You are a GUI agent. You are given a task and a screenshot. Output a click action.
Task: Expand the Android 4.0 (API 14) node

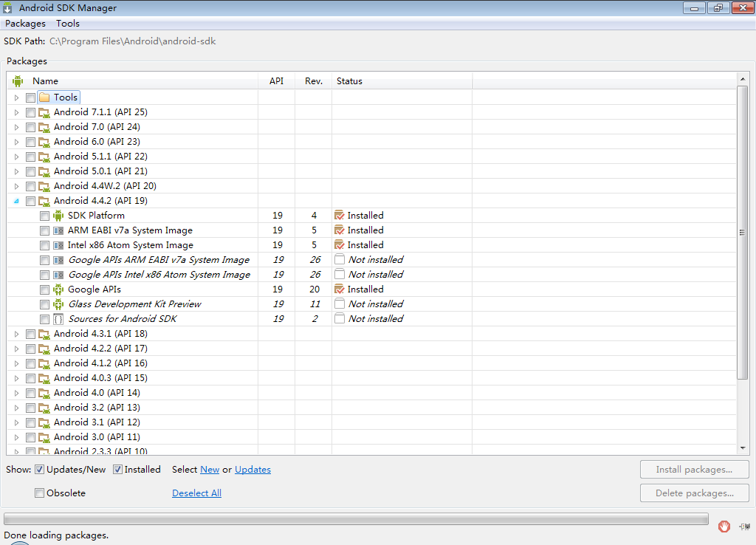coord(16,393)
